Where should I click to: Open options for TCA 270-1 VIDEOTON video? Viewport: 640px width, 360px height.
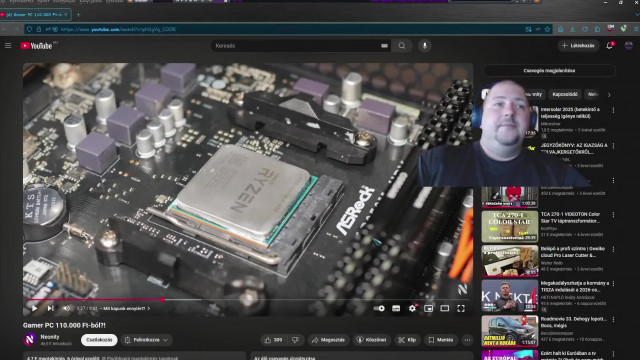pyautogui.click(x=613, y=215)
